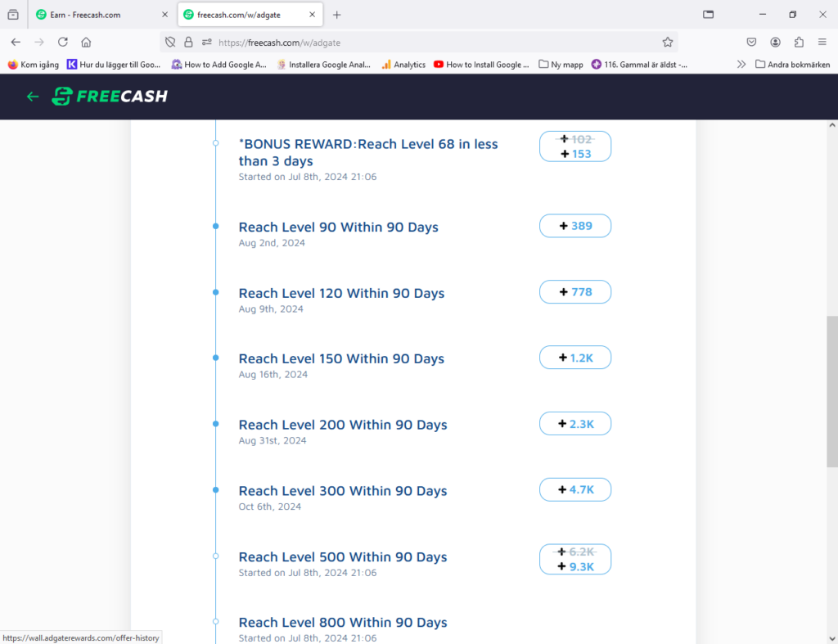Open a new tab with plus button
This screenshot has height=644, width=838.
tap(336, 15)
